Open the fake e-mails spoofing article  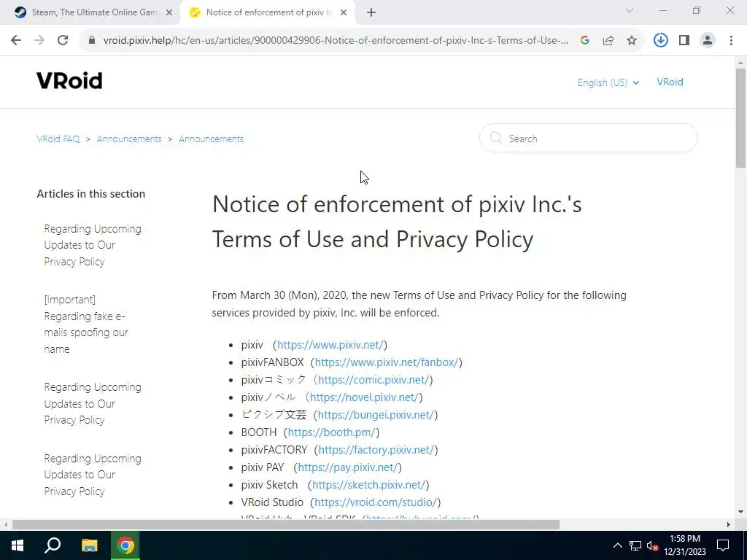[x=86, y=324]
